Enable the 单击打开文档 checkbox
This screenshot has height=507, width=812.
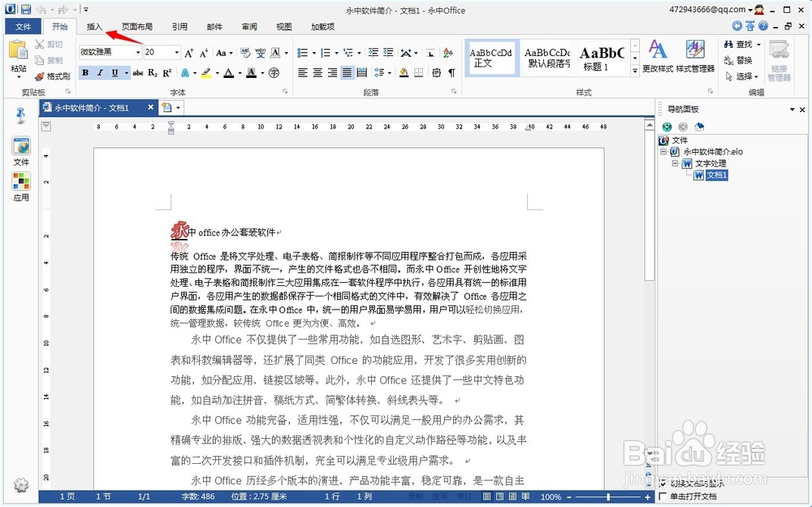663,496
